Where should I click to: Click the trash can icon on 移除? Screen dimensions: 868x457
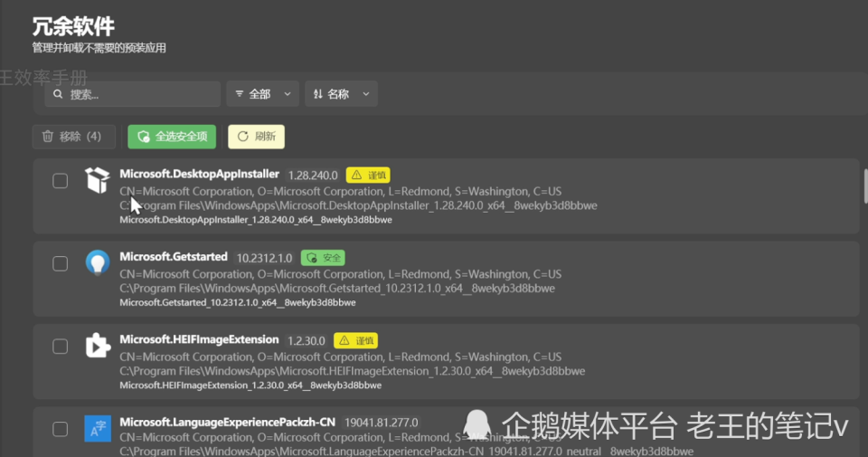[x=48, y=137]
